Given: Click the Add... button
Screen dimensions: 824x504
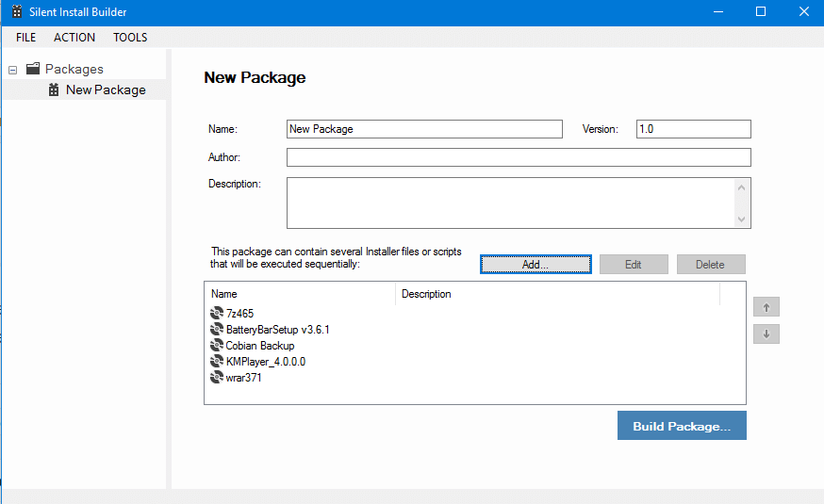Looking at the screenshot, I should (x=536, y=264).
